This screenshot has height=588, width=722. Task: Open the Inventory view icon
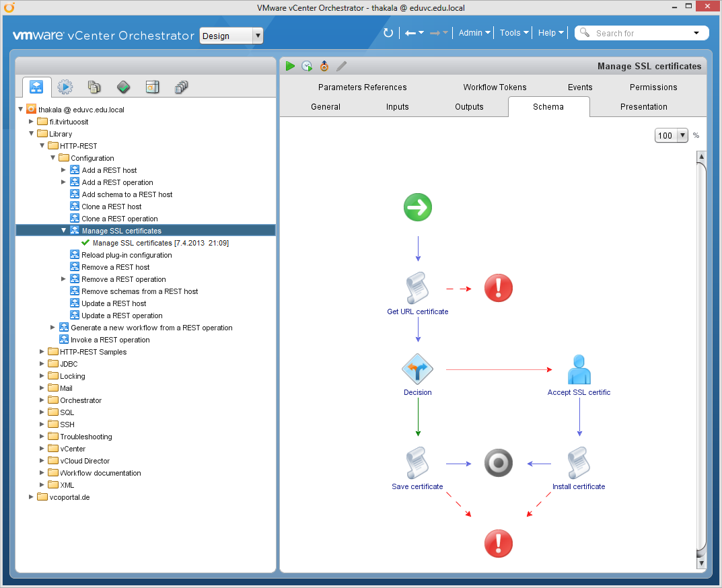click(x=182, y=87)
